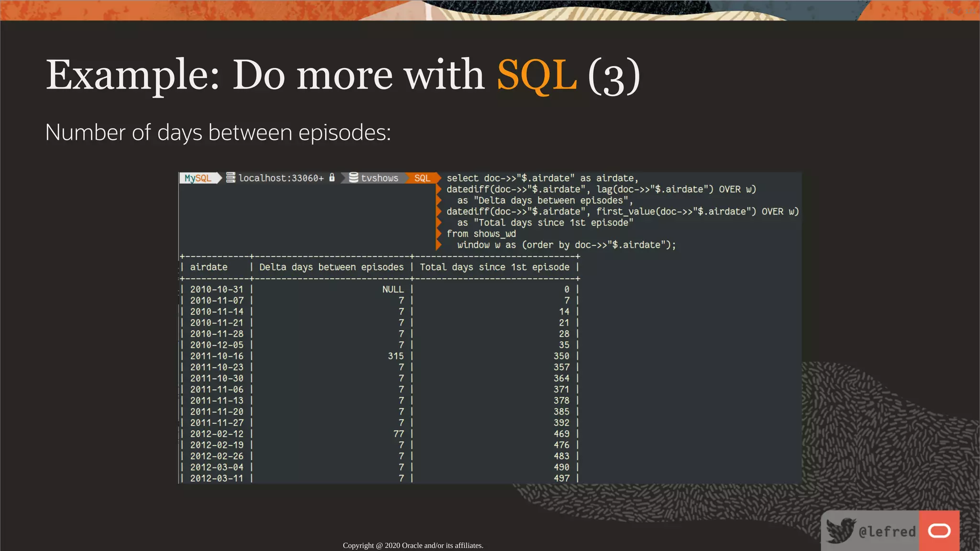Viewport: 980px width, 551px height.
Task: Click the slide number in top right corner
Action: 962,11
